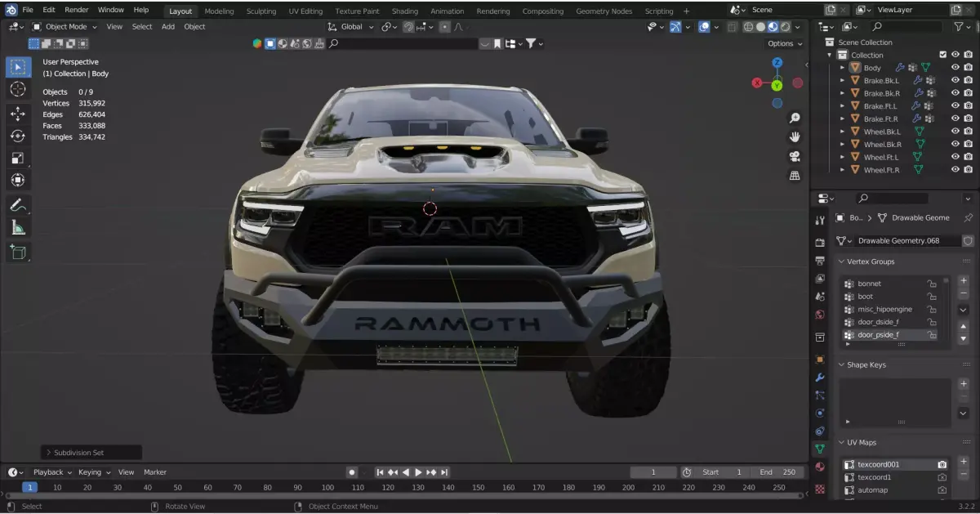Viewport: 980px width, 514px height.
Task: Open the Output properties tab
Action: point(820,261)
